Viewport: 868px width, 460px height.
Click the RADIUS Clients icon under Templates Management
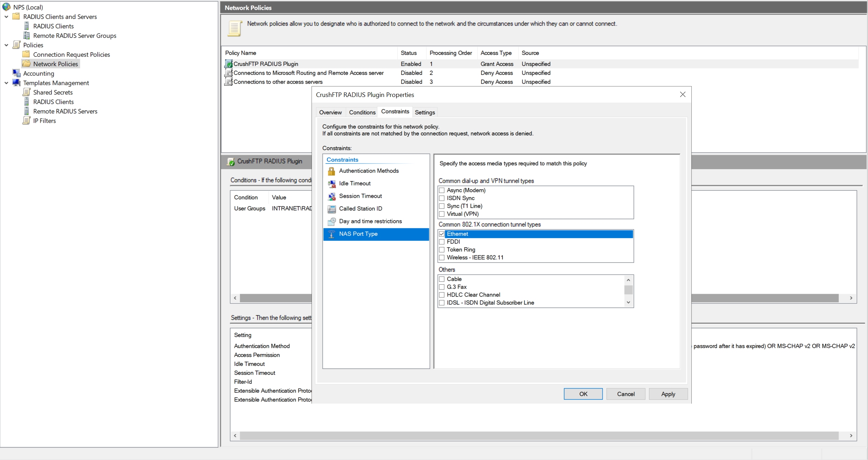point(26,102)
